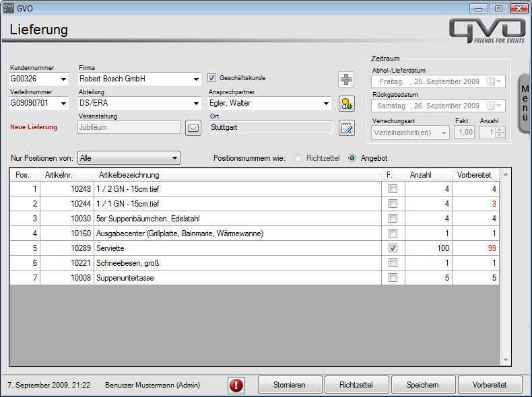
Task: Click the table scrollbar down arrow
Action: [x=506, y=360]
